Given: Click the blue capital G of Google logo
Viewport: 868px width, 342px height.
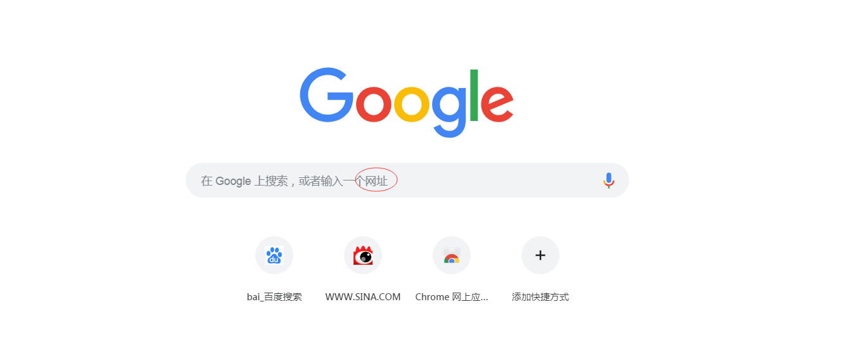Looking at the screenshot, I should (327, 95).
